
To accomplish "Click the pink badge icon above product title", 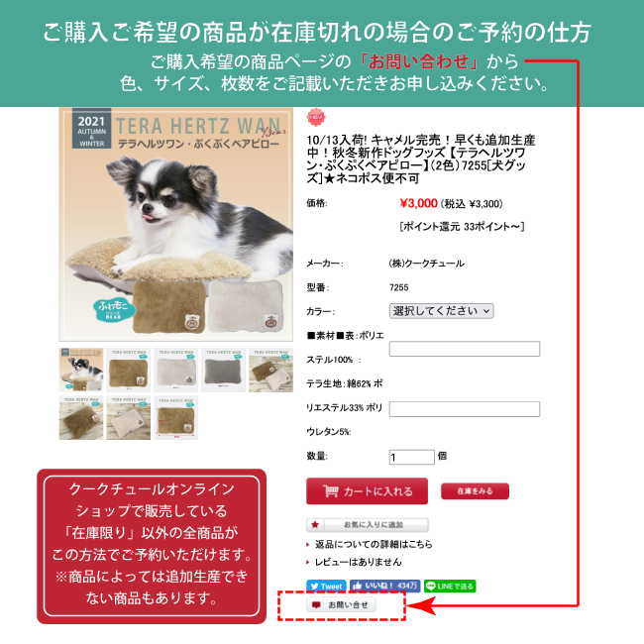I will [316, 117].
